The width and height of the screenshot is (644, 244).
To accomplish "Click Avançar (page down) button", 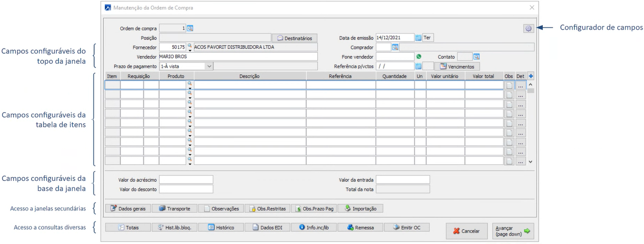I will (x=513, y=231).
